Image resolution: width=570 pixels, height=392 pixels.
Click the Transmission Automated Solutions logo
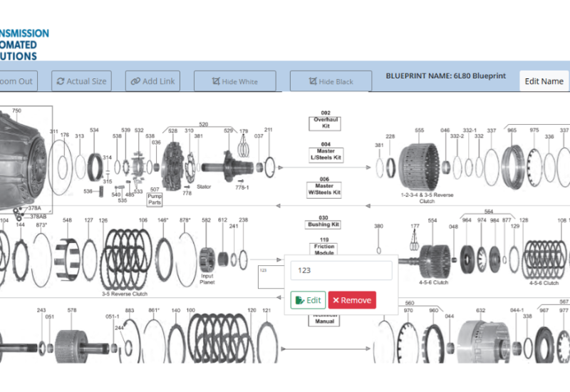tap(24, 44)
